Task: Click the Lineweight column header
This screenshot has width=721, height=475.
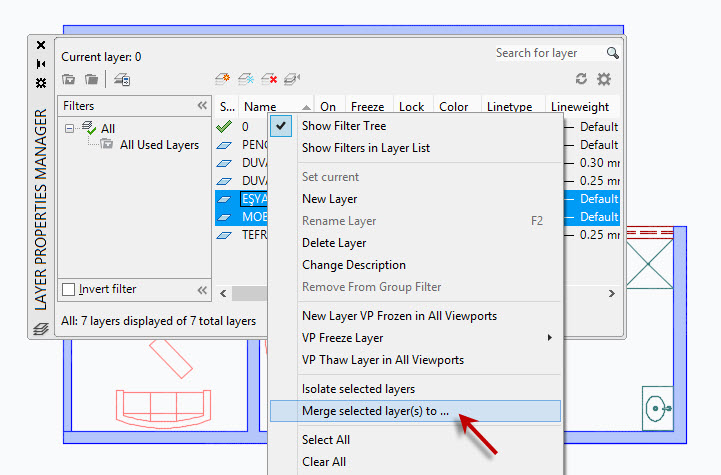Action: [580, 107]
